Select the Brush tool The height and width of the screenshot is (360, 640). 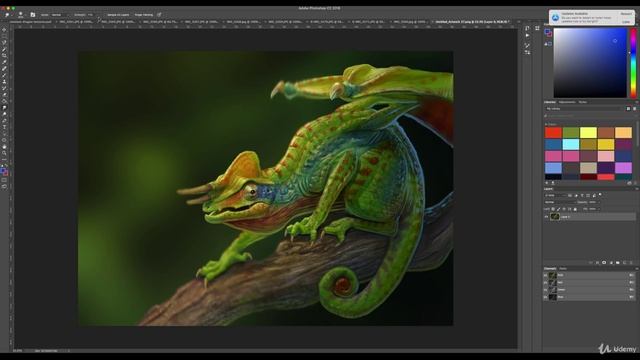click(4, 76)
